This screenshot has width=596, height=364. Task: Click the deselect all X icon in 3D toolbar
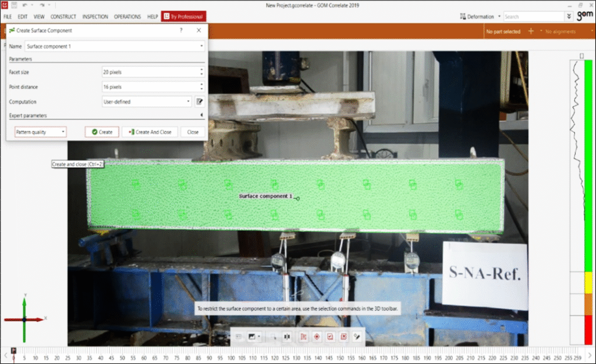343,337
